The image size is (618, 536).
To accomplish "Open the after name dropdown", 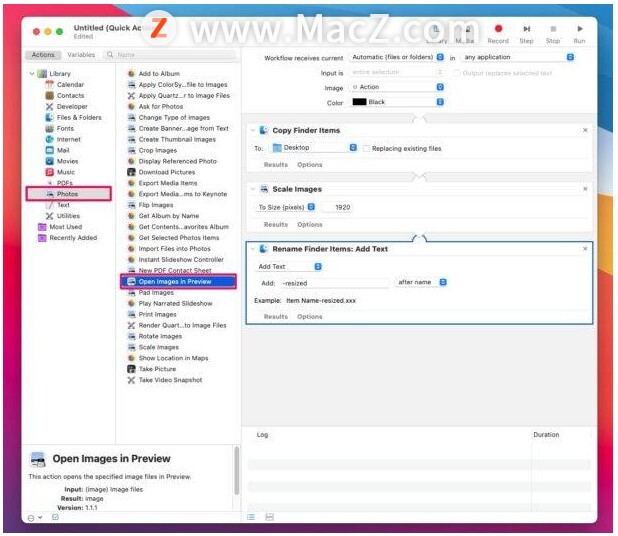I will pos(421,282).
